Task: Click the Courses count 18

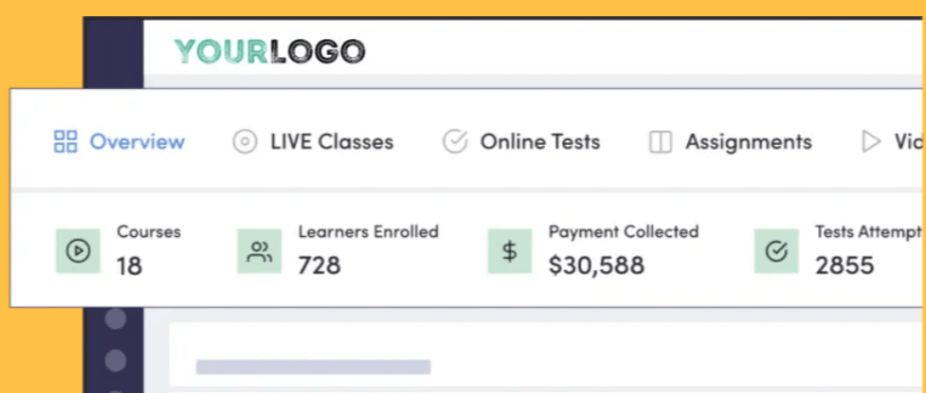Action: pyautogui.click(x=129, y=266)
